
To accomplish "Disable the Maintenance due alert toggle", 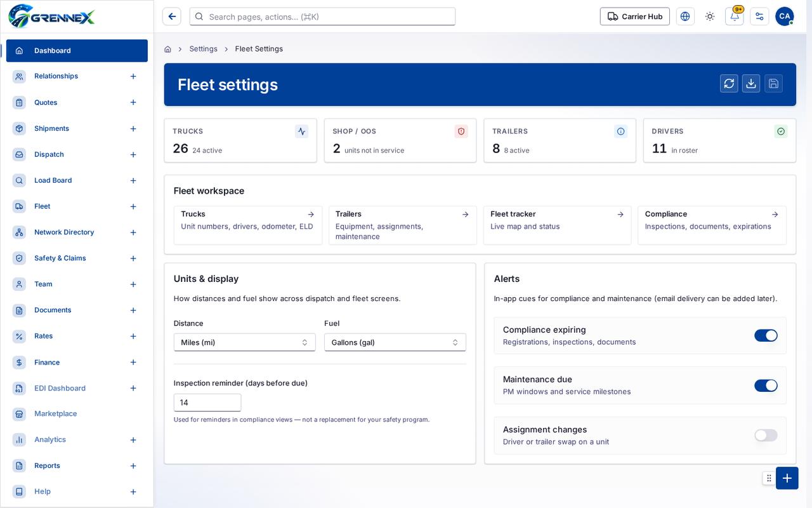I will pos(766,385).
